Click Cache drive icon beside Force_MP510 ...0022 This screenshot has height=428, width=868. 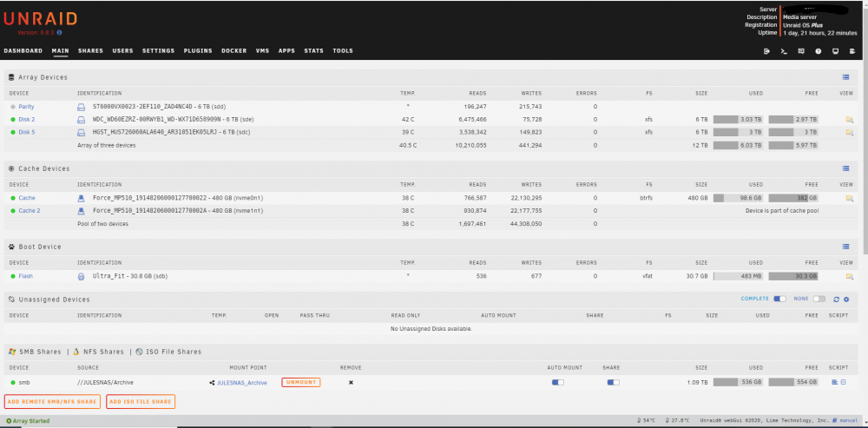(x=81, y=198)
